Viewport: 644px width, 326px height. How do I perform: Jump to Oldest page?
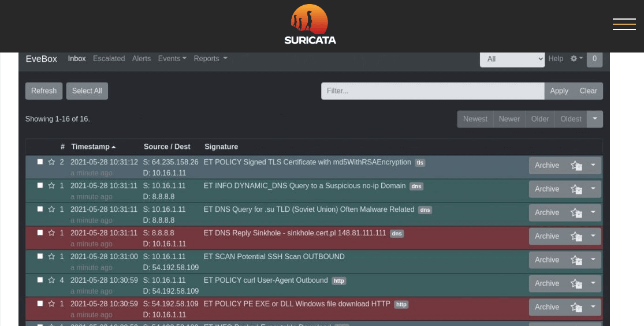[571, 119]
